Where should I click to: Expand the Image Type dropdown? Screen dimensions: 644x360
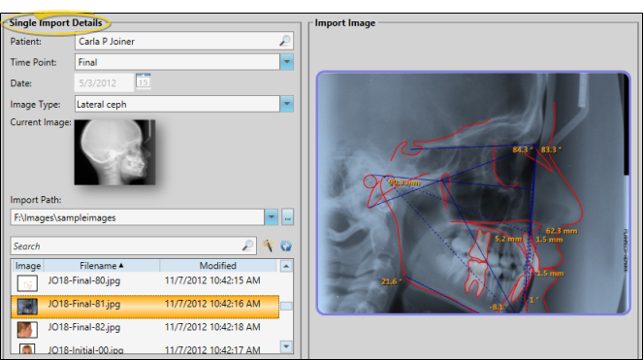287,104
